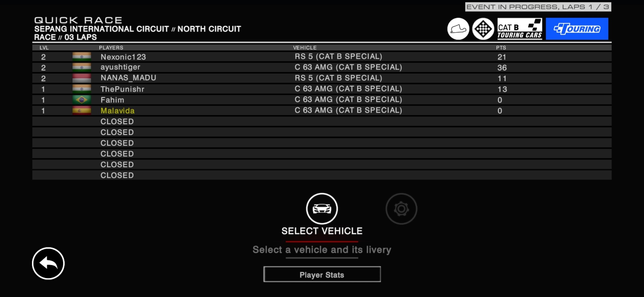Expand the third CLOSED slot
This screenshot has height=297, width=644.
116,143
